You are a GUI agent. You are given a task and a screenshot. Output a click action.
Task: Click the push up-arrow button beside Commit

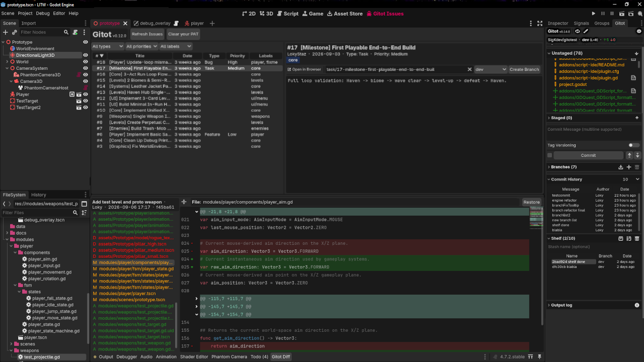(629, 155)
